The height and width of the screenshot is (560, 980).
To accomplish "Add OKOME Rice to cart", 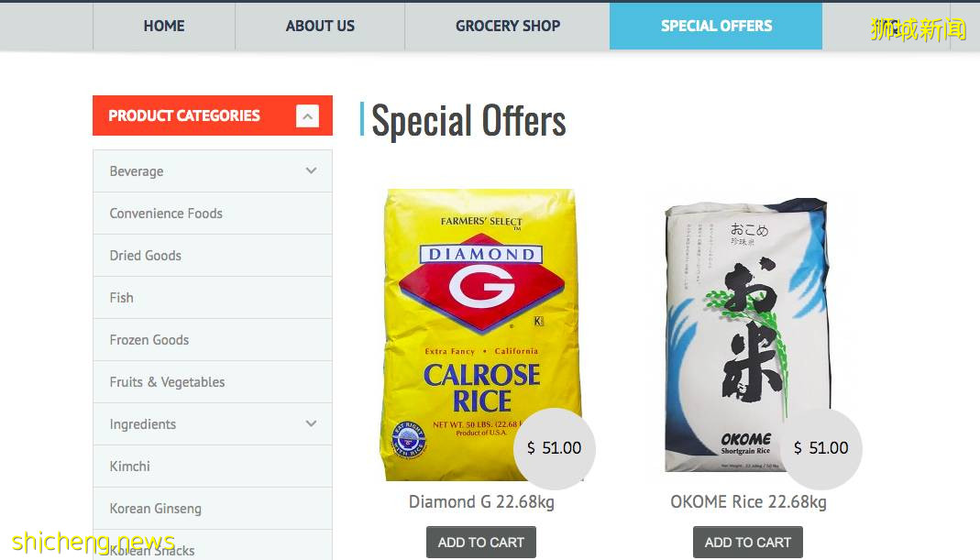I will pos(747,542).
